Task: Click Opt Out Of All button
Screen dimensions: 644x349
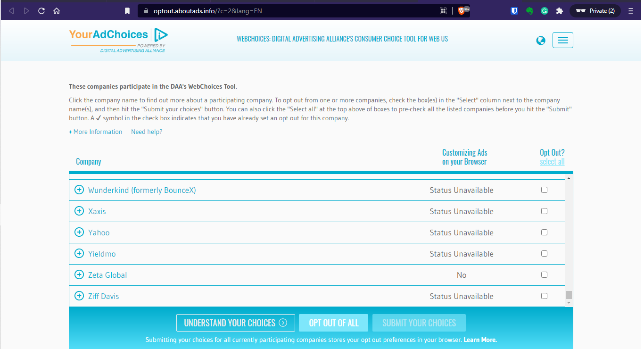Action: [x=334, y=323]
